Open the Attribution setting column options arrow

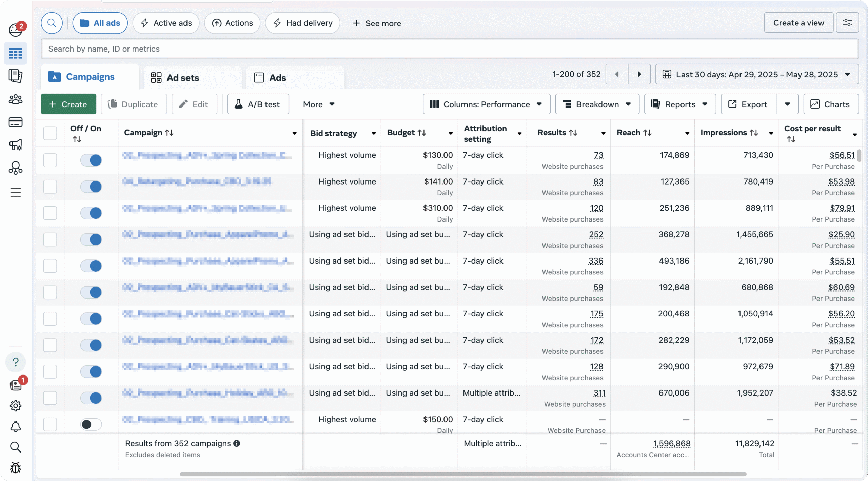pyautogui.click(x=519, y=134)
